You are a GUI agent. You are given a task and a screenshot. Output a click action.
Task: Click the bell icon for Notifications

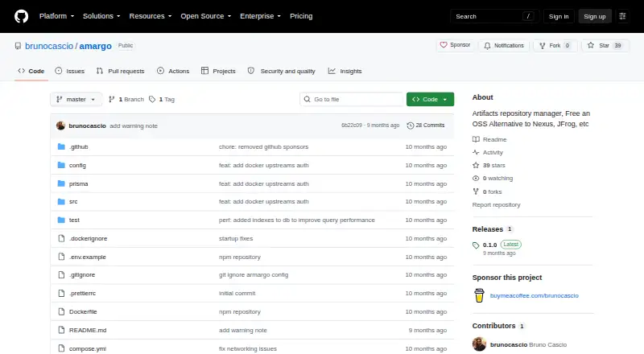(487, 46)
